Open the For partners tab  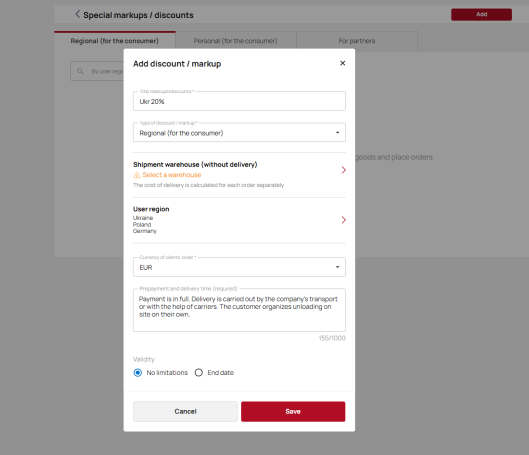[357, 41]
